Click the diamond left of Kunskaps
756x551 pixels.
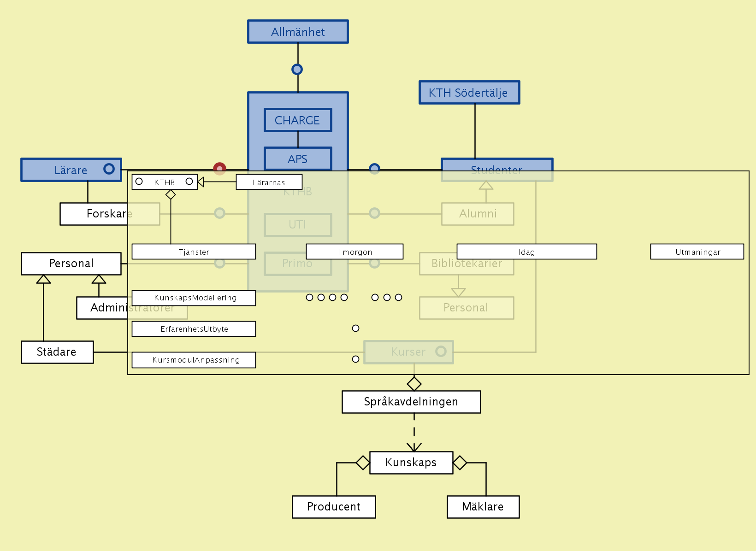pos(363,463)
